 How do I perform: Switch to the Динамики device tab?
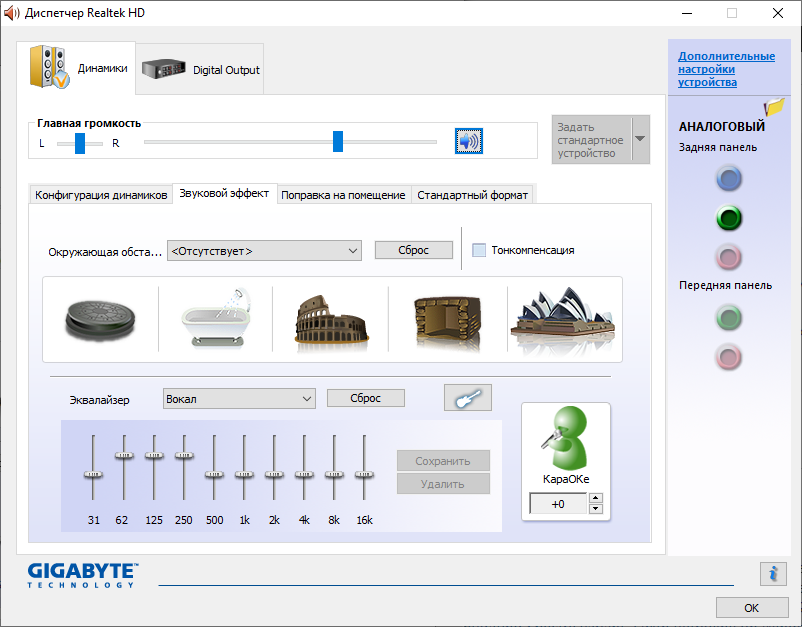77,68
